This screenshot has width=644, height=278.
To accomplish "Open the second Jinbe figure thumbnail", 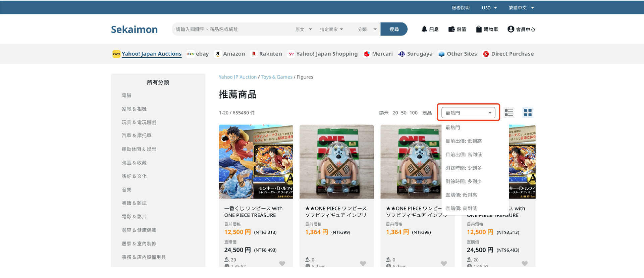I will pos(336,162).
